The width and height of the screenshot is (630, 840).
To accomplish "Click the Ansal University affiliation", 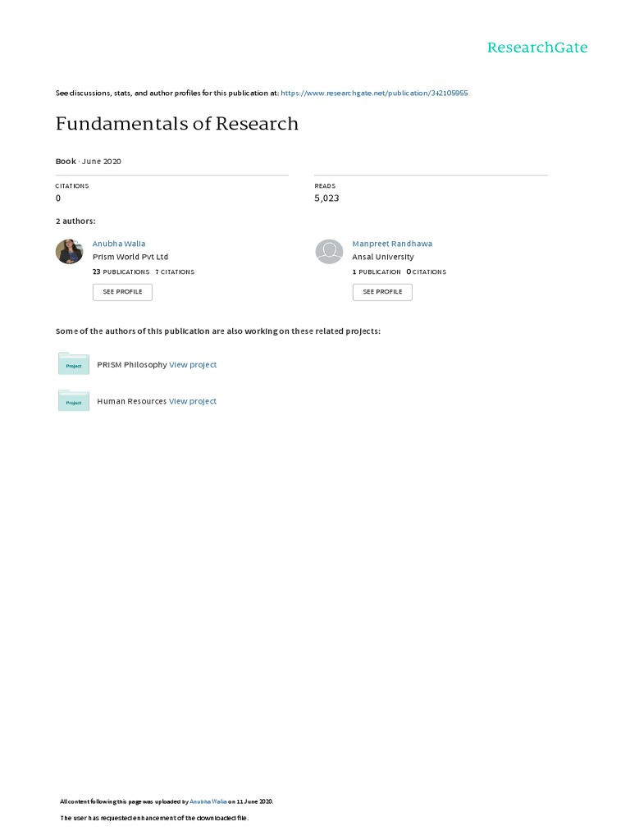I will (383, 257).
